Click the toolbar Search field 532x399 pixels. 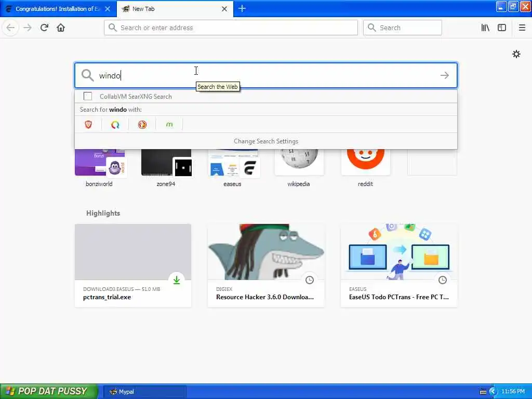[403, 28]
